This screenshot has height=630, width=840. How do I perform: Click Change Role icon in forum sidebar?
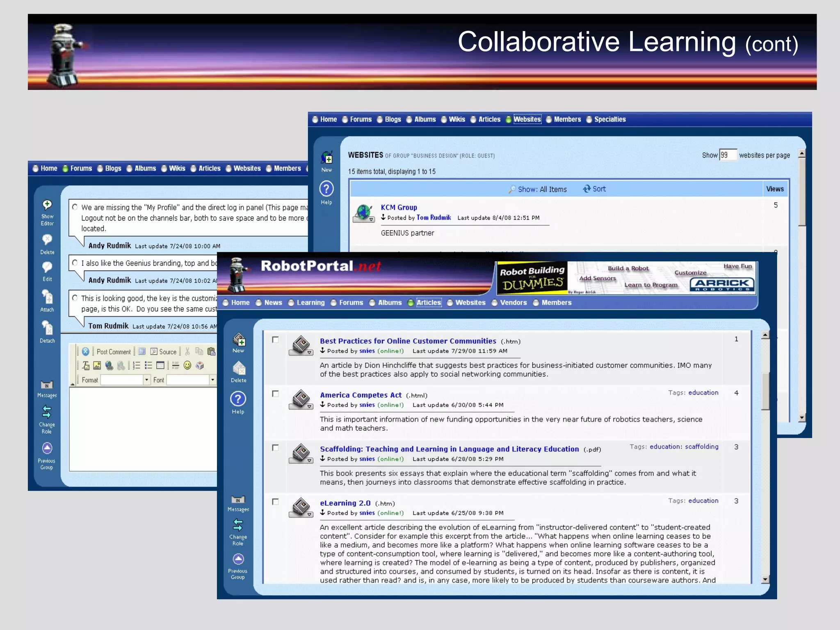(x=47, y=412)
